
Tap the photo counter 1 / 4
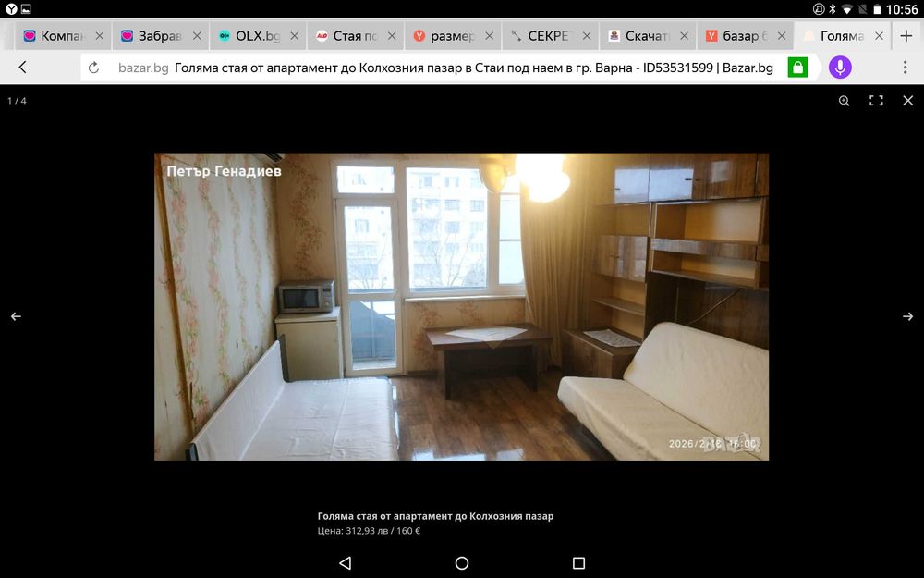[17, 101]
